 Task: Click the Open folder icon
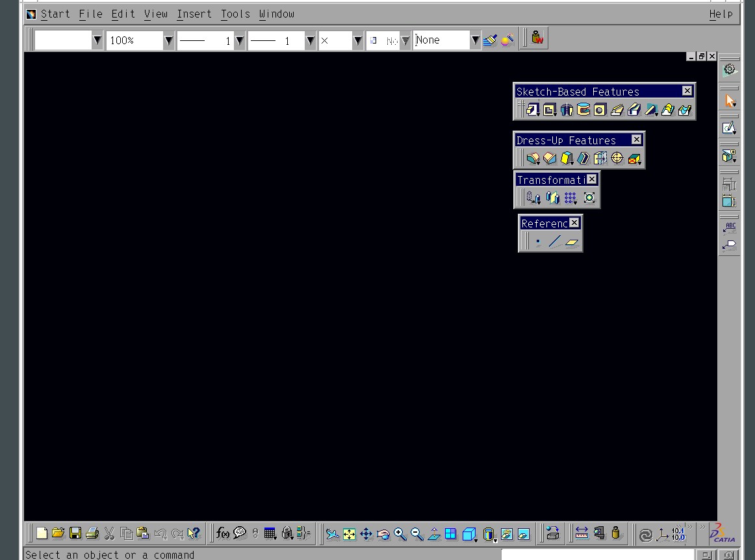tap(58, 533)
